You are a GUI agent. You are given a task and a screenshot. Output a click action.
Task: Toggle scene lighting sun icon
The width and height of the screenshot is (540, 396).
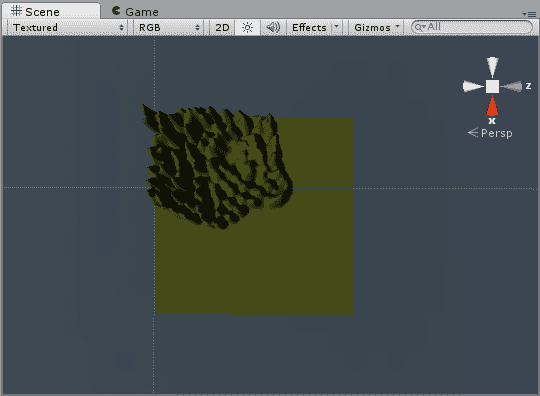(247, 27)
